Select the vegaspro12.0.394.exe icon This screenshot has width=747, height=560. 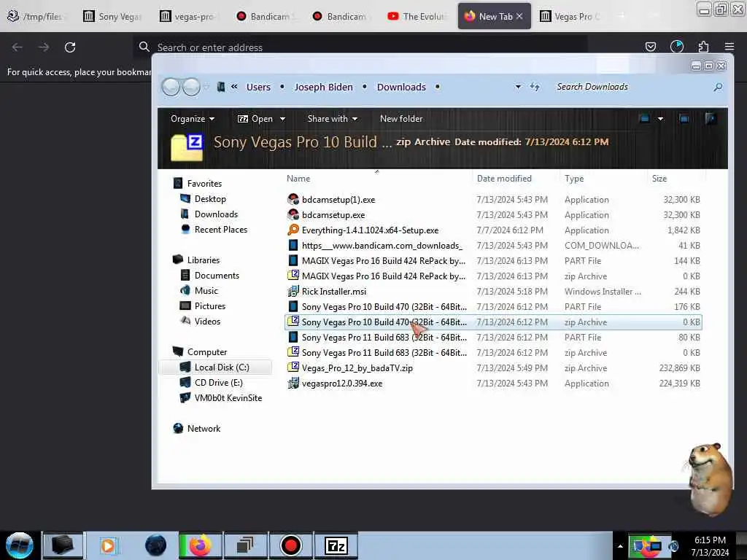pyautogui.click(x=293, y=384)
